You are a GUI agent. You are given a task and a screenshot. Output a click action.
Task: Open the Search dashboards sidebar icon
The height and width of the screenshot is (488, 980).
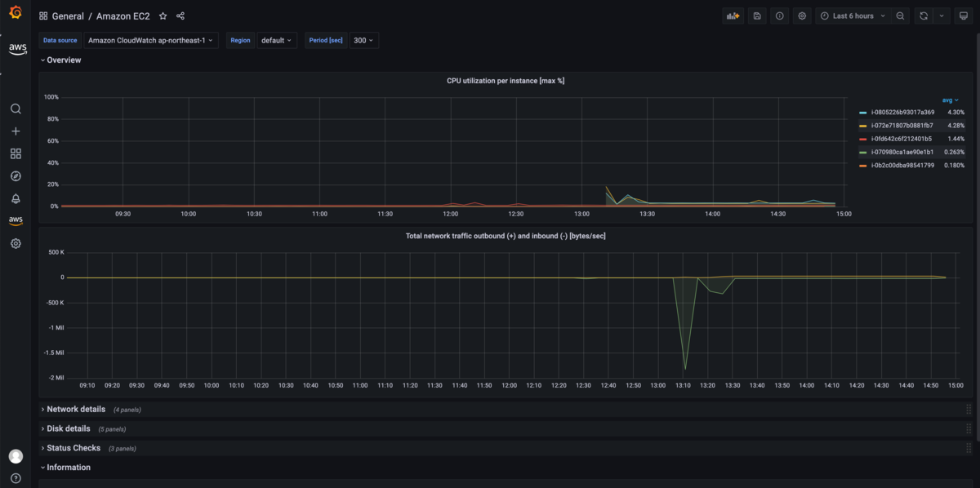[x=16, y=109]
